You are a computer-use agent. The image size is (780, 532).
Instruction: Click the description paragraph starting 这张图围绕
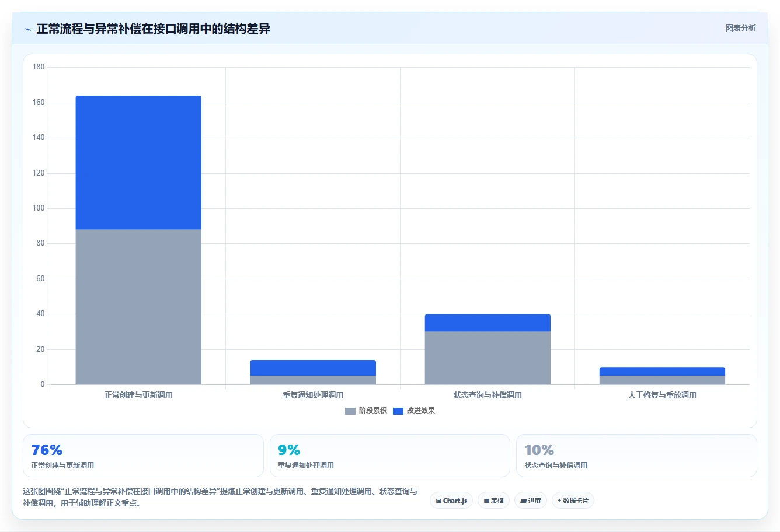pyautogui.click(x=220, y=497)
